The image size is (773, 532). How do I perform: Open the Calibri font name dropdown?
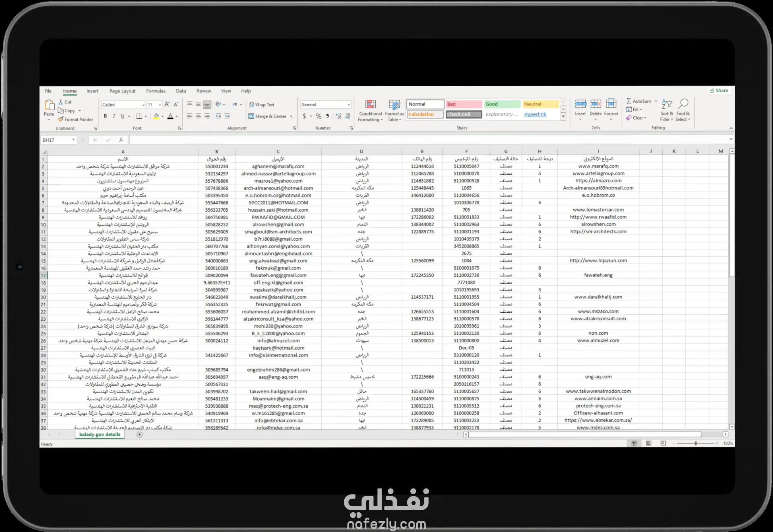point(143,105)
